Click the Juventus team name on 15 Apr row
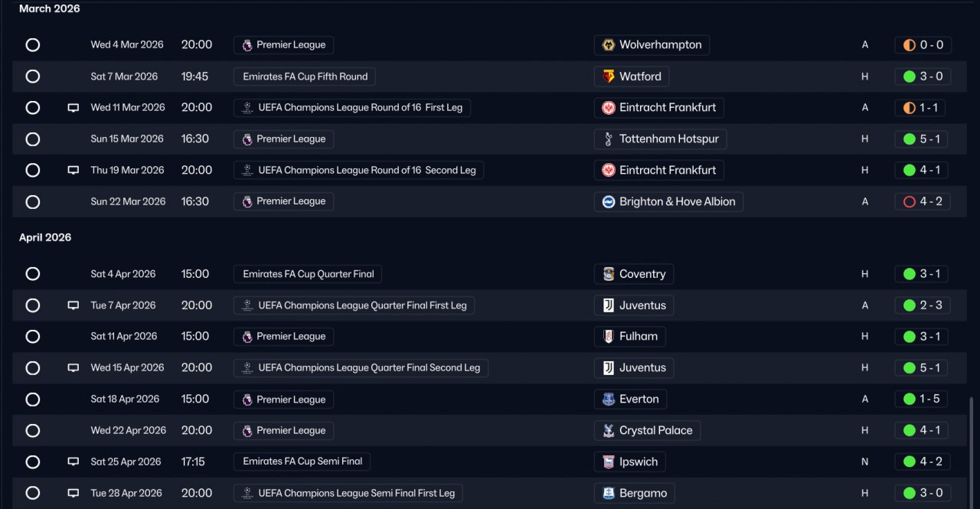 point(642,368)
